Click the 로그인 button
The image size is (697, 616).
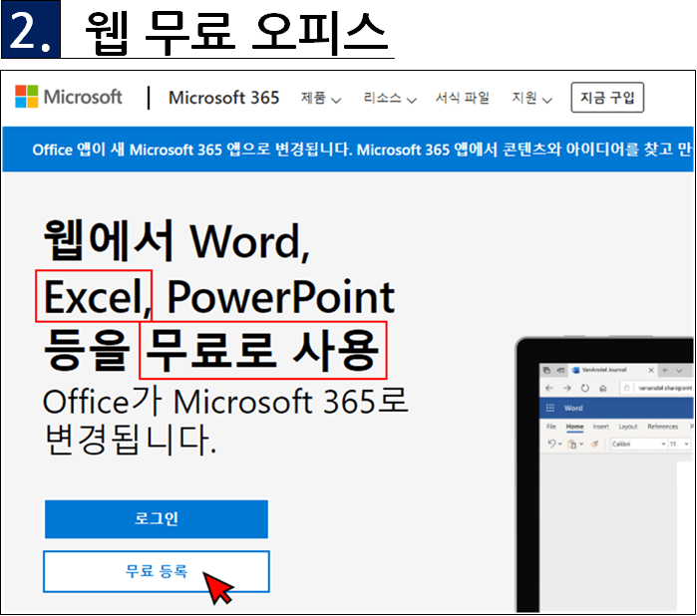(156, 518)
